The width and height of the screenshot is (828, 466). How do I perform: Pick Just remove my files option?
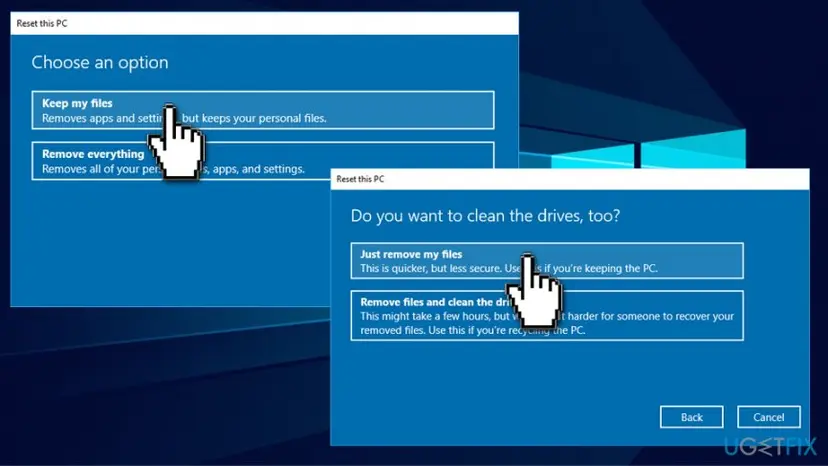click(x=547, y=260)
